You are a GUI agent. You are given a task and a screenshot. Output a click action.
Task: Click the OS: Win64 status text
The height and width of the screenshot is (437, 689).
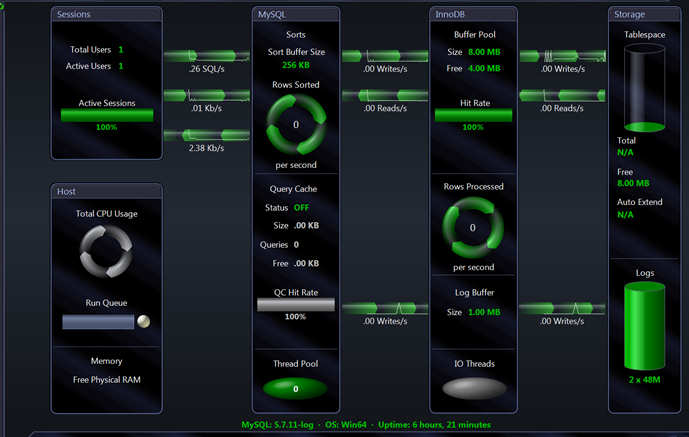346,425
